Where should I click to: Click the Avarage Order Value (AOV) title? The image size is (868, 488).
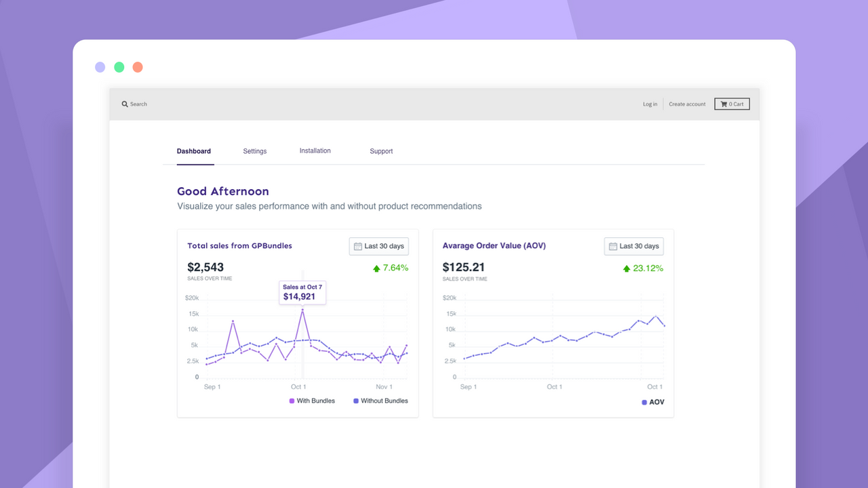[x=494, y=246]
